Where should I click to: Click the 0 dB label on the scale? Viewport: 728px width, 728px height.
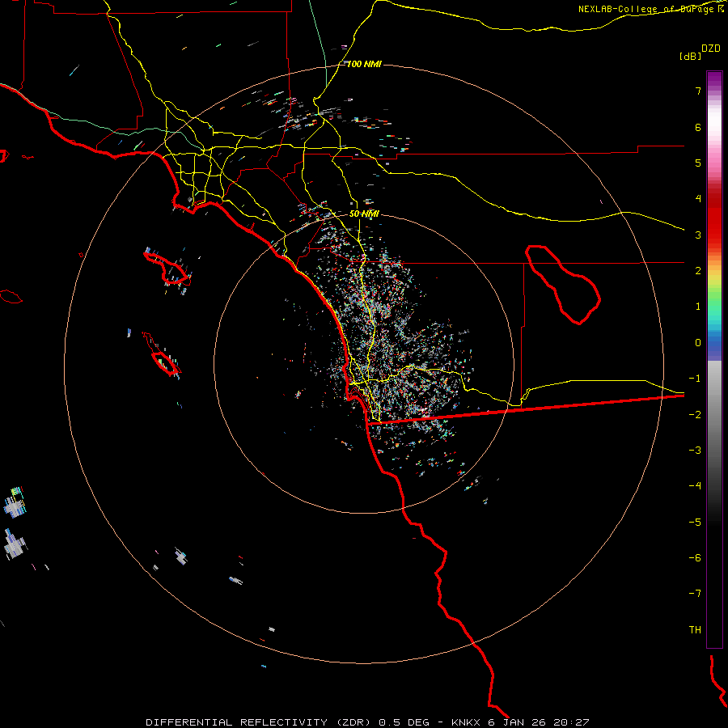(698, 343)
